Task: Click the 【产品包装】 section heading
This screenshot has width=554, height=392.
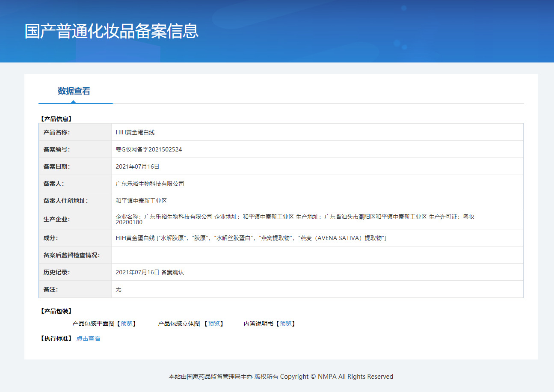Action: click(56, 311)
